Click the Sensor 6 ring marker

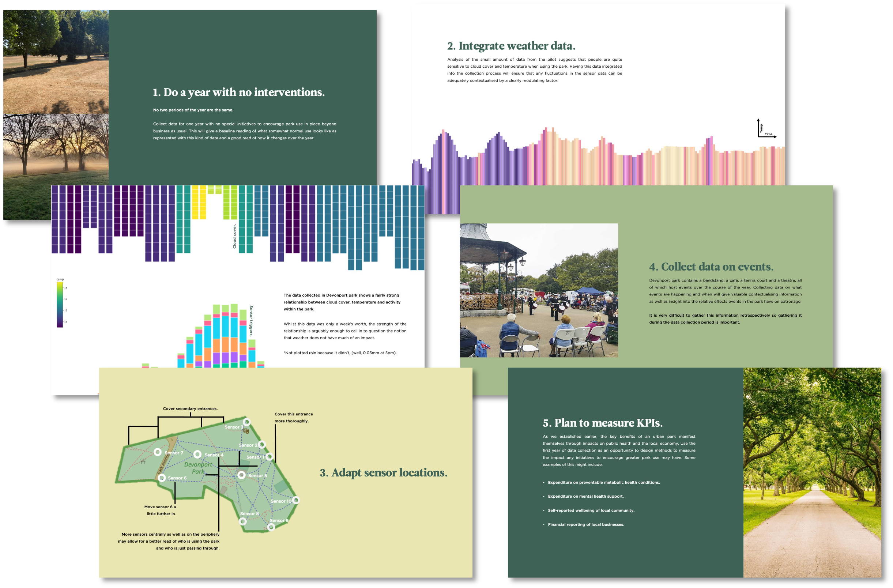click(162, 478)
